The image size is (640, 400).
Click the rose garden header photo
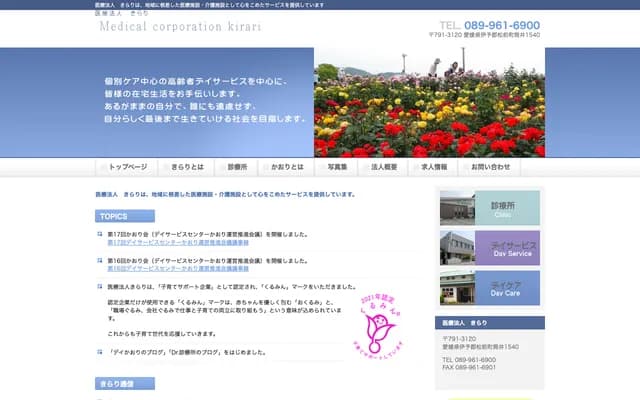429,102
